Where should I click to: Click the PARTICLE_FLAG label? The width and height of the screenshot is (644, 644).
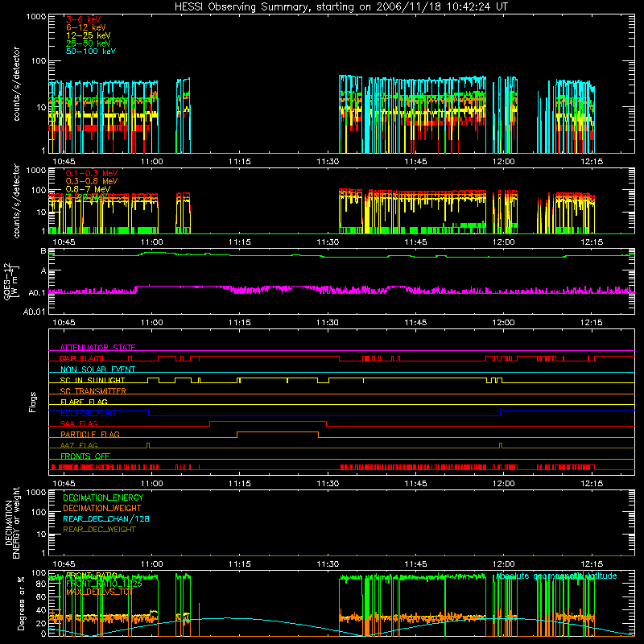coord(90,434)
